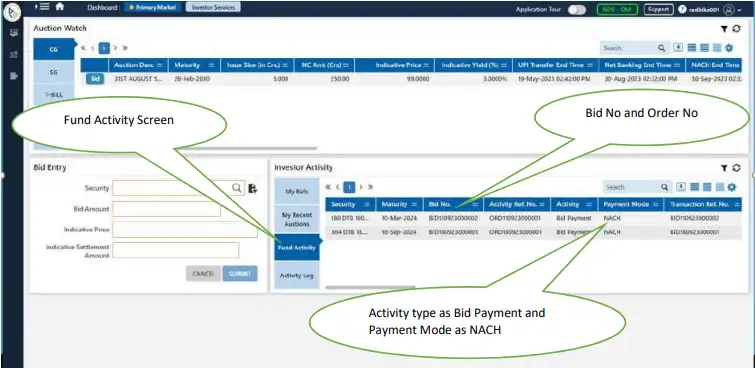Refresh the Investor Activity panel
755x368 pixels.
[x=736, y=168]
